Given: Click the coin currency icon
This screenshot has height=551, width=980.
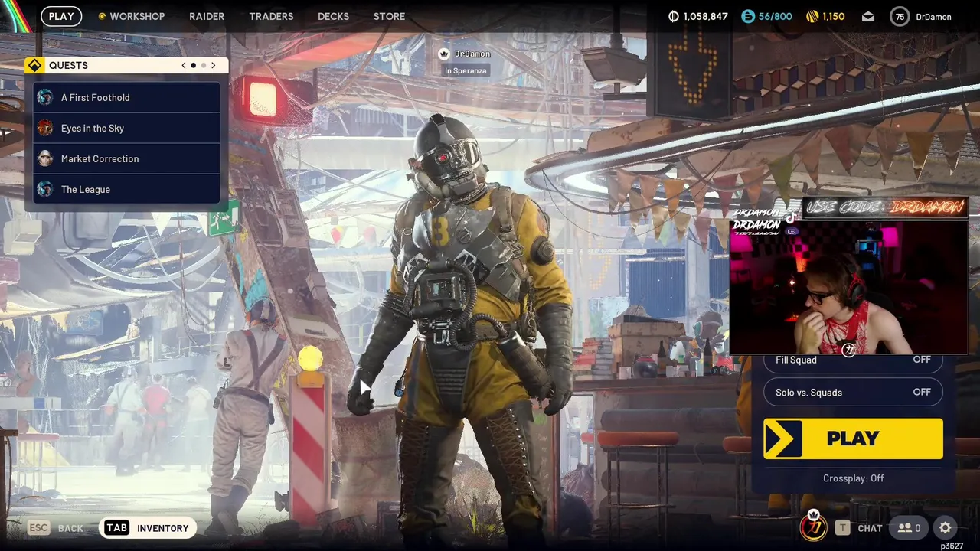Looking at the screenshot, I should tap(674, 16).
